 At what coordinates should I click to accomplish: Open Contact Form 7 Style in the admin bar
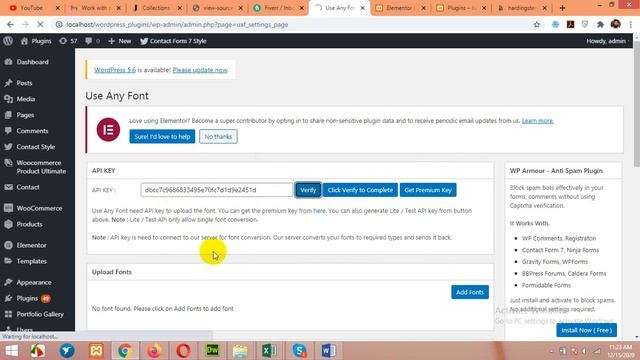tap(173, 41)
